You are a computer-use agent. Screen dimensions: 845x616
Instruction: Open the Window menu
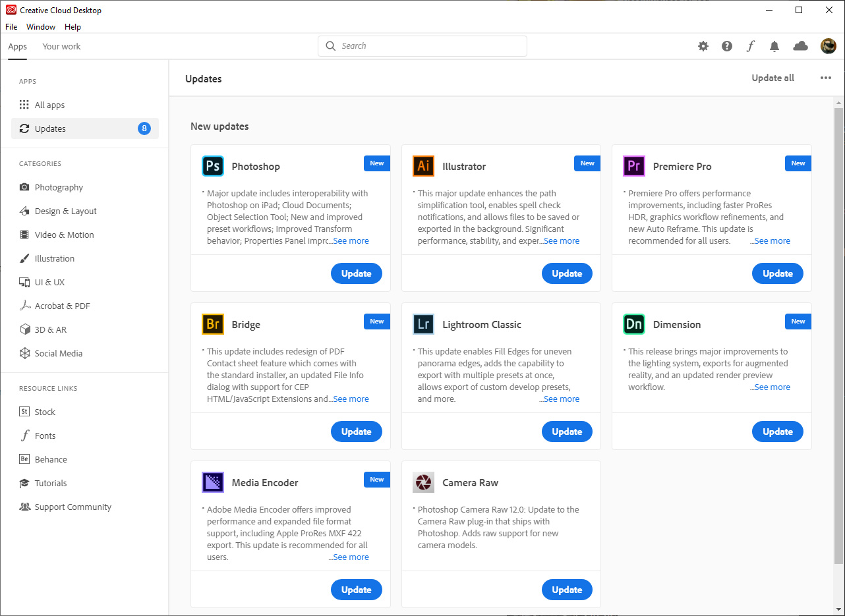pos(41,27)
